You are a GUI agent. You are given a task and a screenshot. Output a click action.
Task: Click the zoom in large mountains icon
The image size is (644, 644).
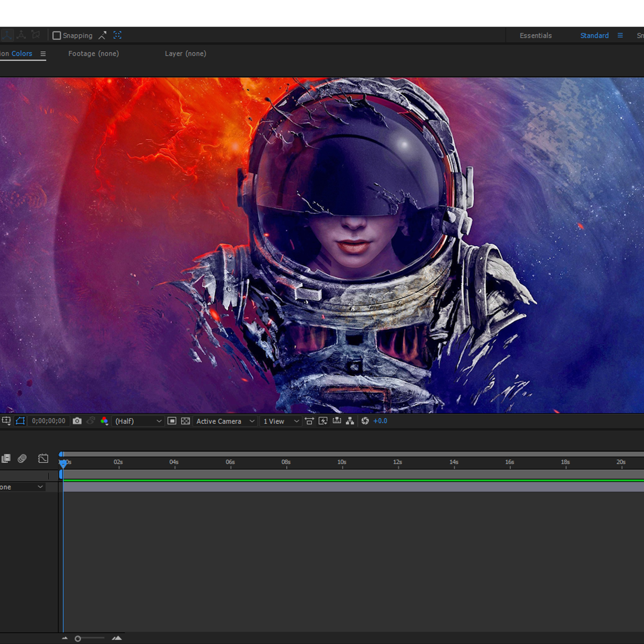(x=117, y=638)
